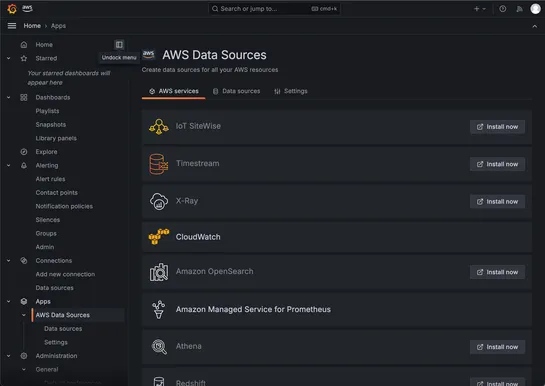
Task: Click the Dashboards grid icon
Action: (x=24, y=97)
